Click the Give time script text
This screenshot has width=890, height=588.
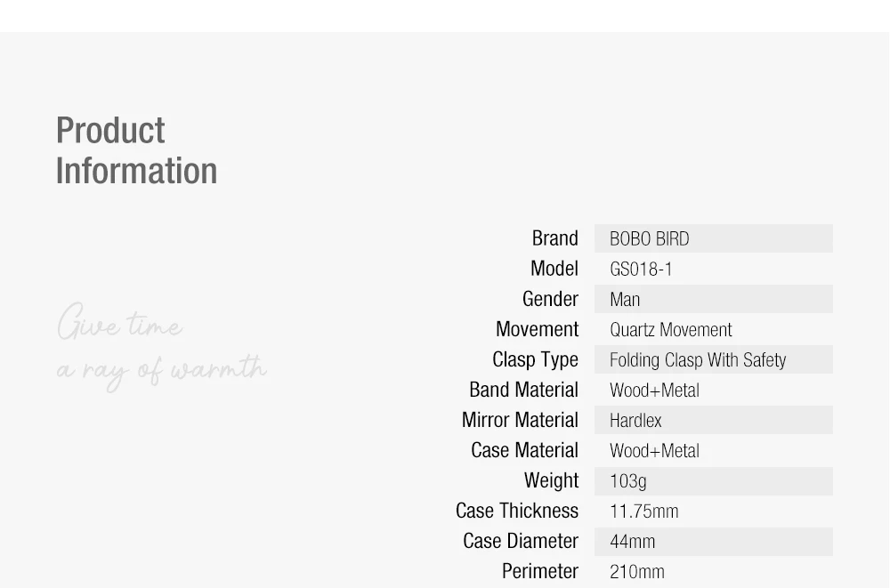click(120, 322)
